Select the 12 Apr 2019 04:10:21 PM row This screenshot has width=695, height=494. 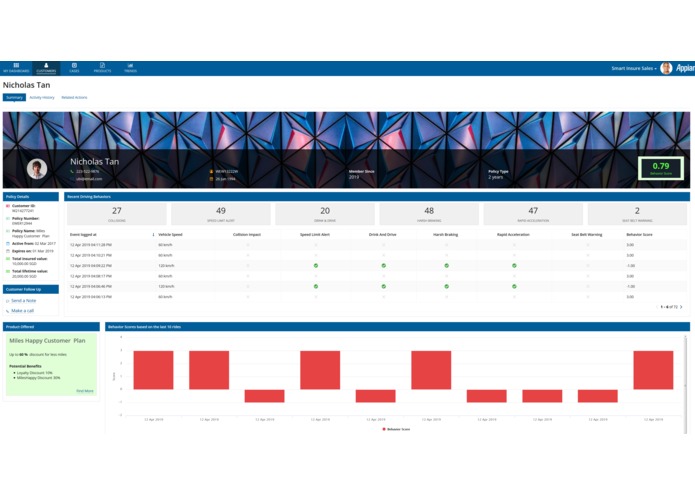377,256
